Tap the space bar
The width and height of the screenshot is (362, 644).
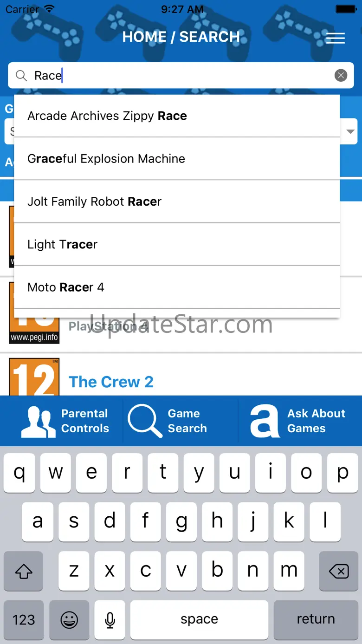pyautogui.click(x=199, y=619)
